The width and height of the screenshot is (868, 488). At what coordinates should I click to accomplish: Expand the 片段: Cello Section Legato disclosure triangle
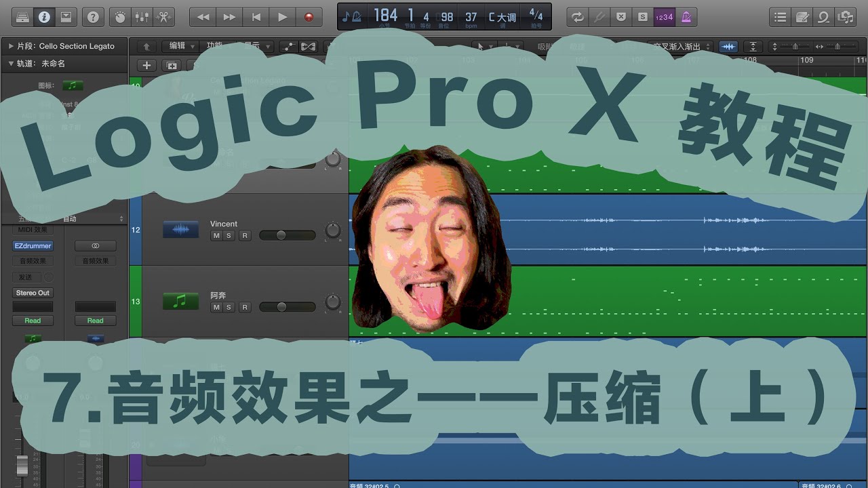click(11, 46)
